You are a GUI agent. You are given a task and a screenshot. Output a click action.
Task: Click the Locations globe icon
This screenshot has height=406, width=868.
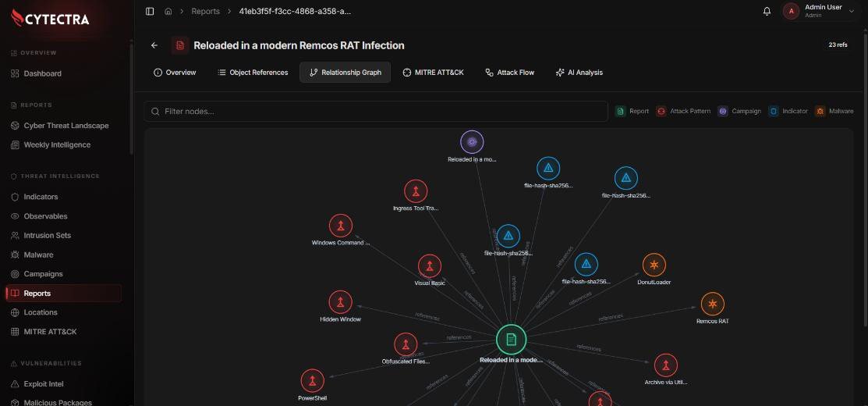[x=15, y=312]
